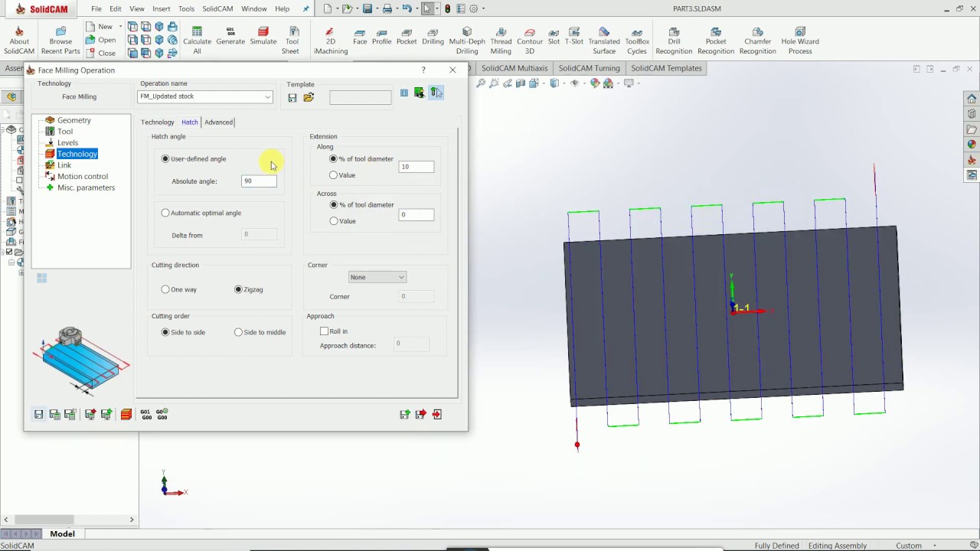Start Chamfer Recognition

click(758, 41)
